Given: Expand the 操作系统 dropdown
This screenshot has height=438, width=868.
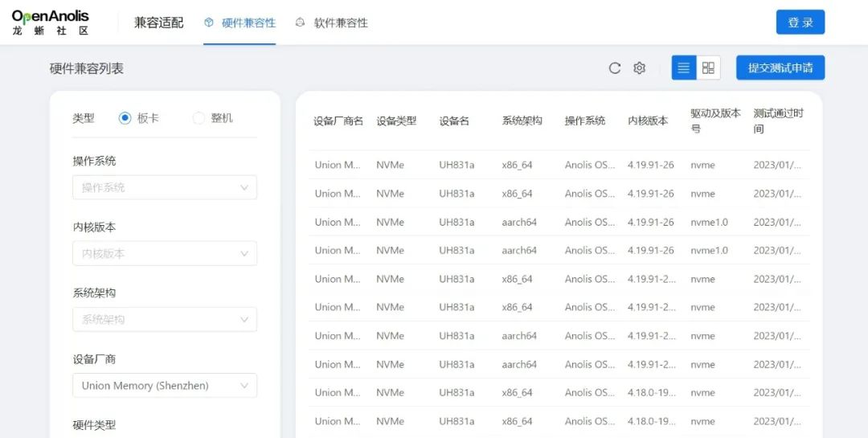Looking at the screenshot, I should point(165,187).
